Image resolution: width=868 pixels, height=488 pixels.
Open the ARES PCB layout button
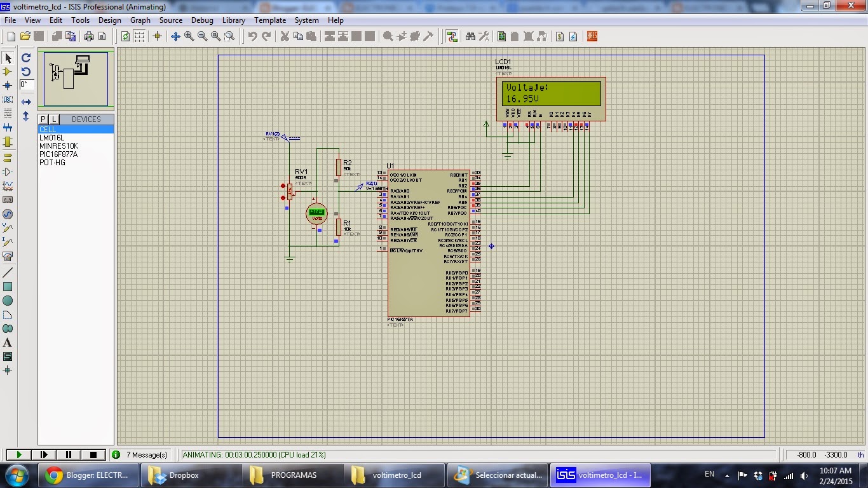(x=592, y=36)
